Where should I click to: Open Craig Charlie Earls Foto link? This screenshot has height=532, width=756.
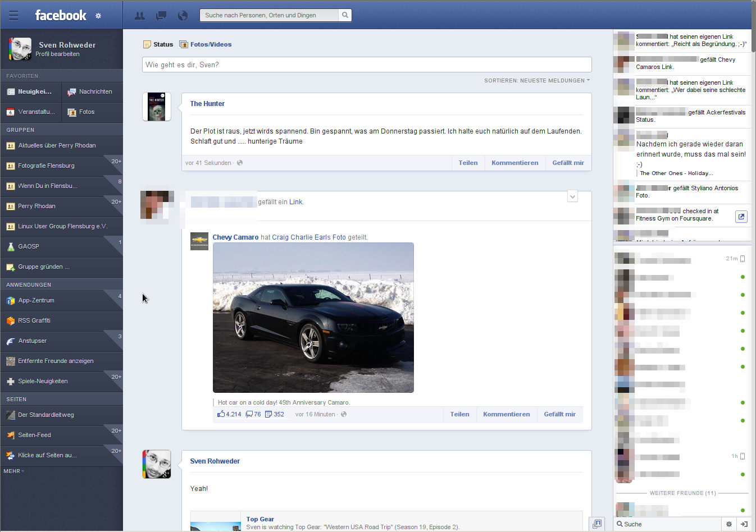(x=309, y=237)
